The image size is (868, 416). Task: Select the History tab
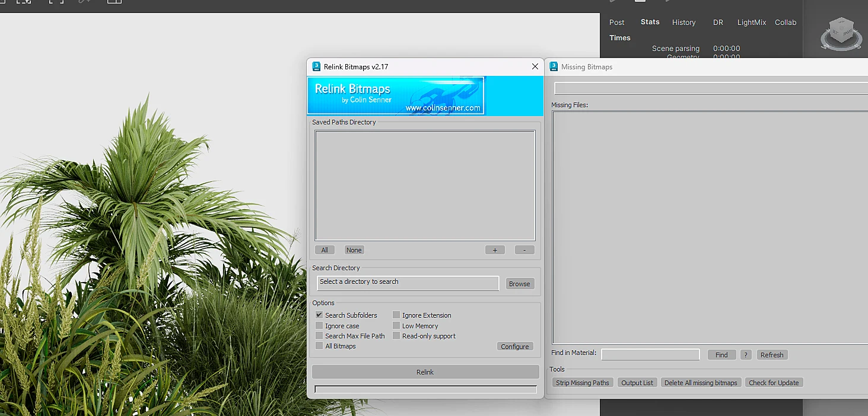click(x=683, y=23)
